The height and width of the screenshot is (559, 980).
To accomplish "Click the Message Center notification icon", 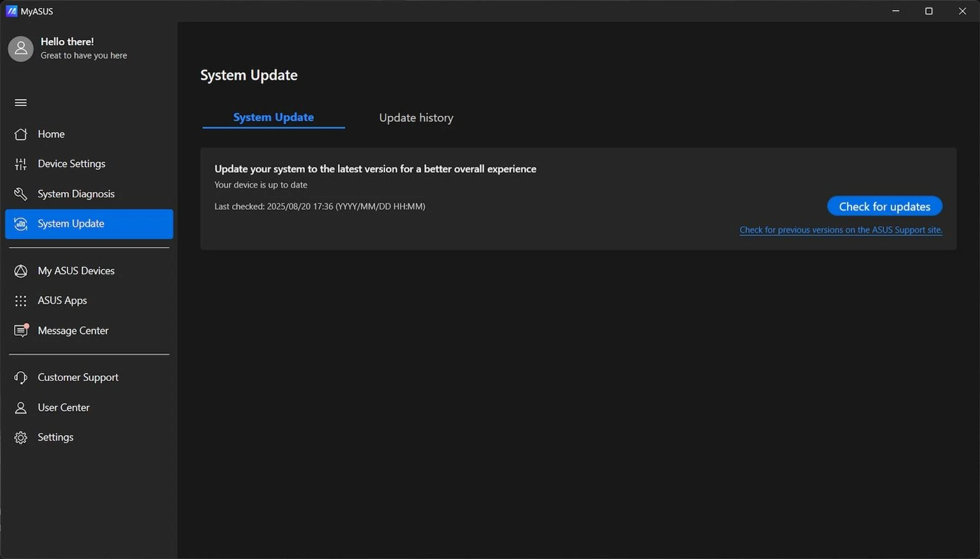I will pyautogui.click(x=21, y=331).
